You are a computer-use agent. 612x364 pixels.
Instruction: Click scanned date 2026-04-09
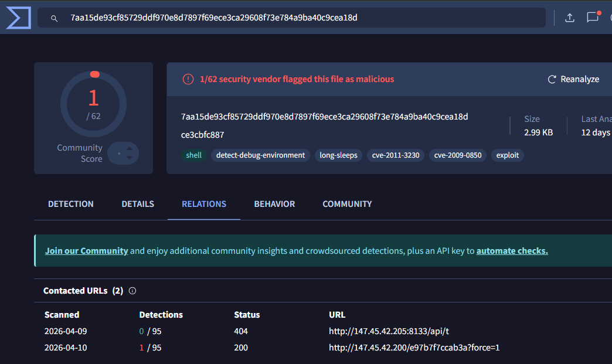click(66, 331)
